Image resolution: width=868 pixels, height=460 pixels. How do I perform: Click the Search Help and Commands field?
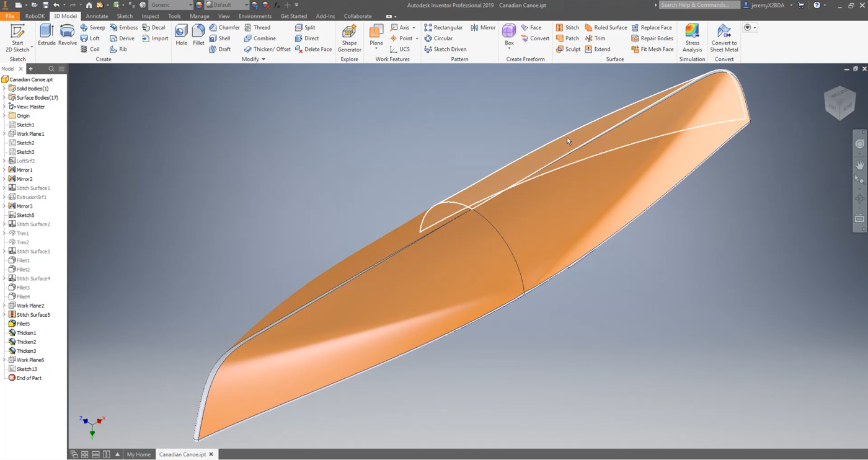coord(699,4)
